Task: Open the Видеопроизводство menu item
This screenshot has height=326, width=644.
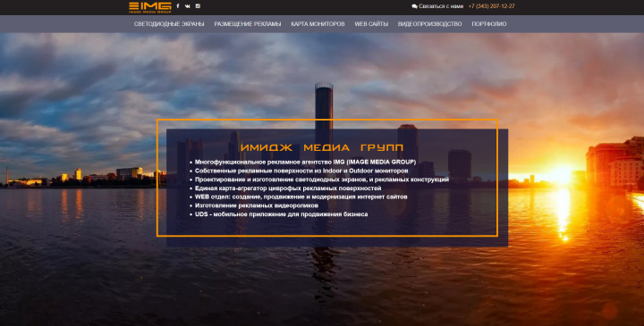Action: point(429,24)
